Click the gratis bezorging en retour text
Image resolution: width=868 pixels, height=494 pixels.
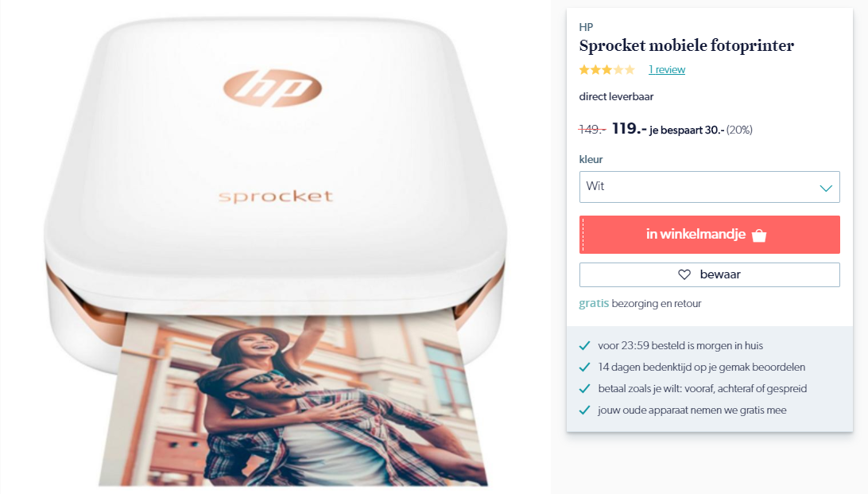click(x=641, y=304)
